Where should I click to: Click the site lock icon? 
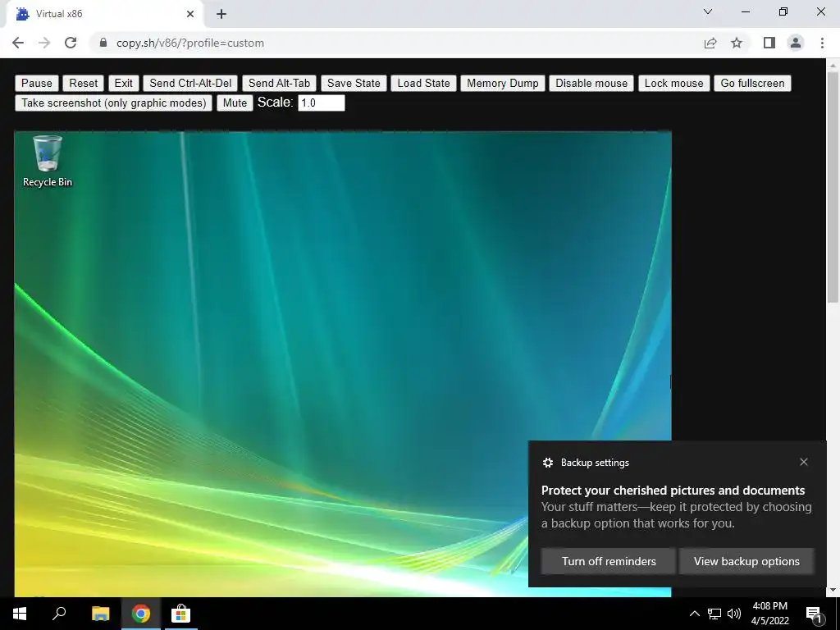pyautogui.click(x=103, y=43)
